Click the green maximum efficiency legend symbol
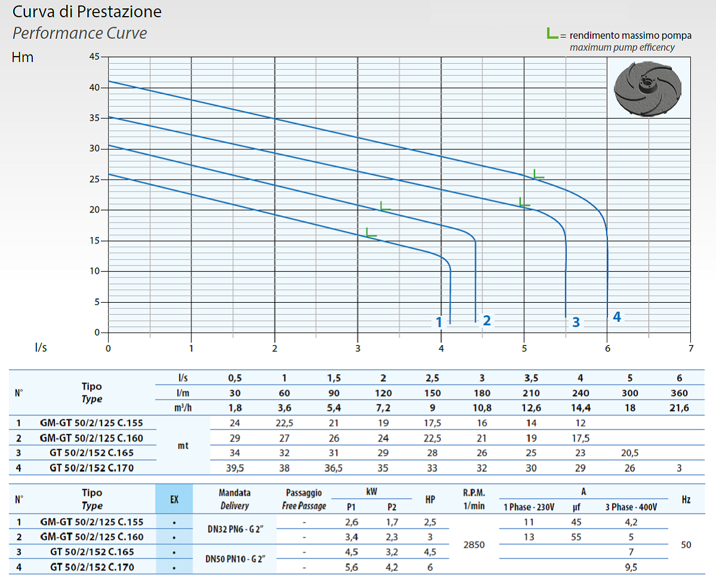The height and width of the screenshot is (588, 716). click(553, 34)
